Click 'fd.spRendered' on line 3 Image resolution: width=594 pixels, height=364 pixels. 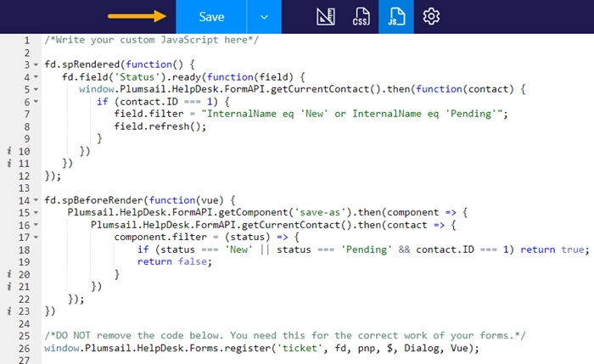click(x=81, y=64)
